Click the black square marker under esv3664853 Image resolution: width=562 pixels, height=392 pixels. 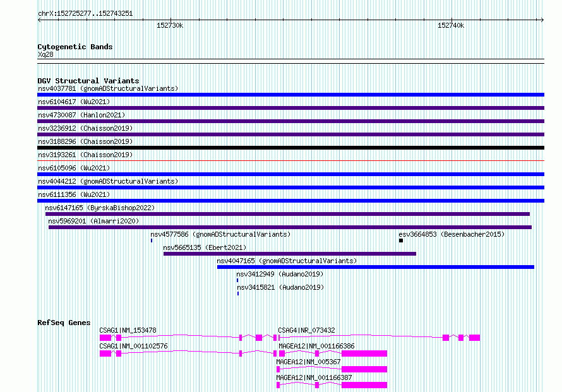pos(401,241)
